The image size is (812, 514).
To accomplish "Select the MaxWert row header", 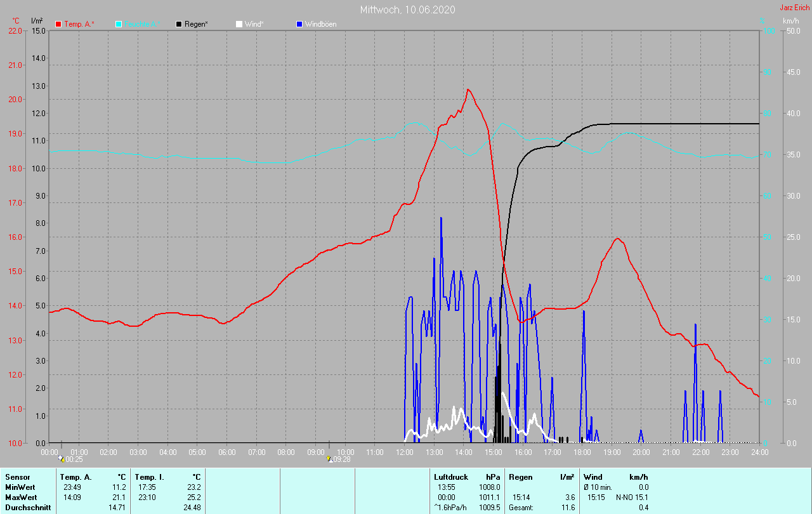I will coord(21,498).
